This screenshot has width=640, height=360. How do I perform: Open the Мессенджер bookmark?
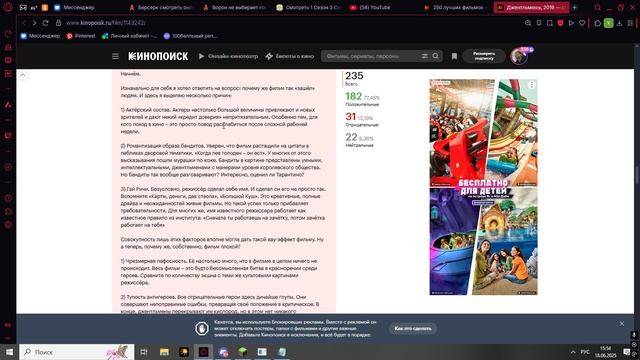click(40, 36)
